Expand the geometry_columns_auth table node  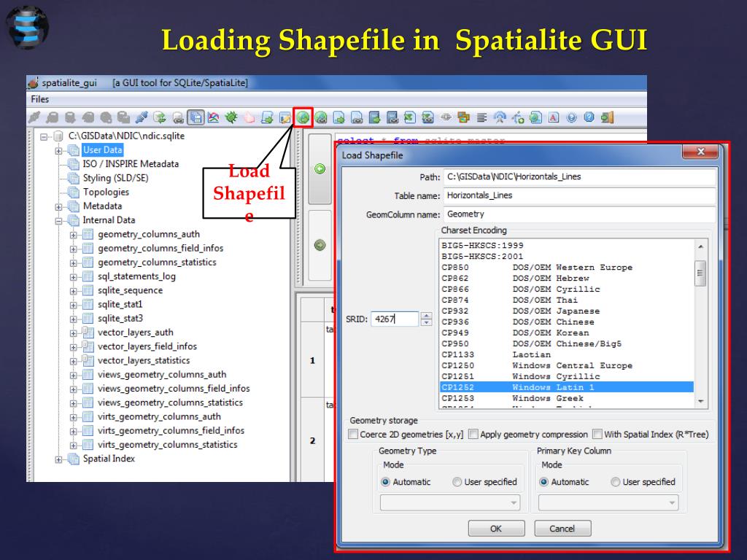74,236
